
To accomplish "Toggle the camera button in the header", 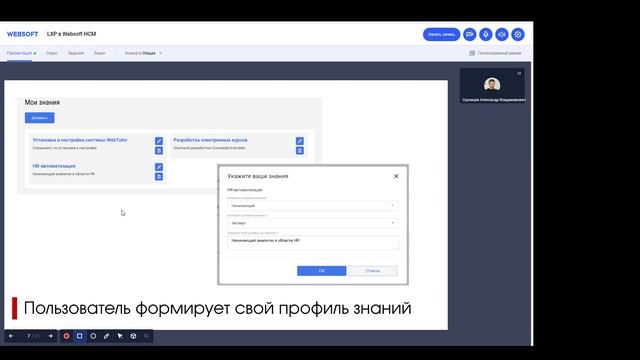I will click(470, 34).
